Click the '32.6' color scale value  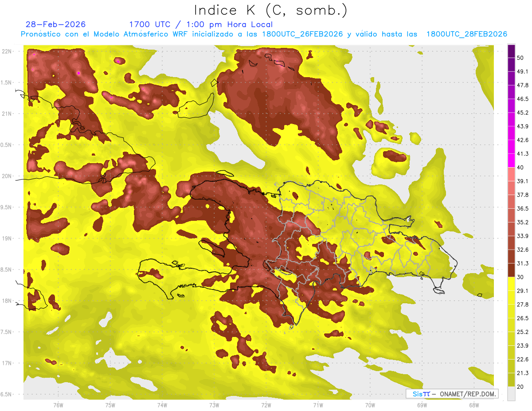coord(523,250)
